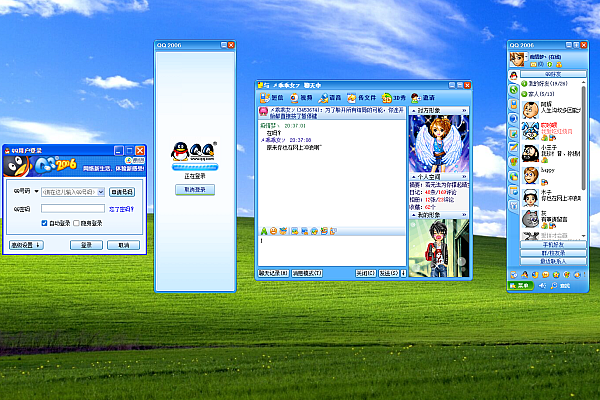Screen dimensions: 600x400
Task: Open the status dropdown beside avatar
Action: point(527,57)
